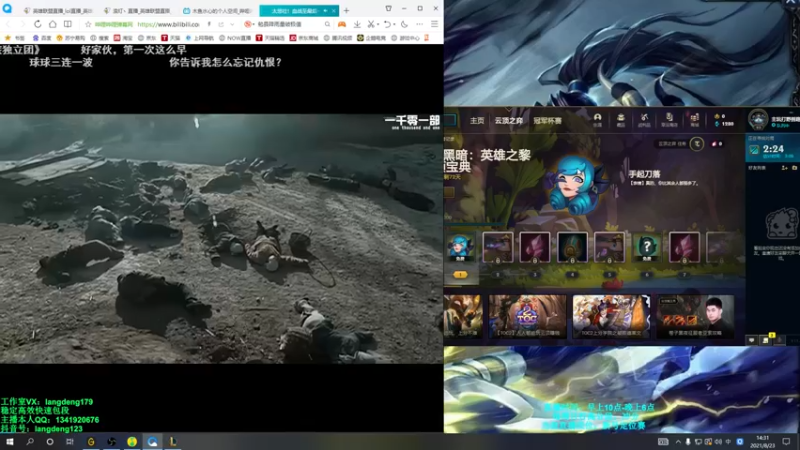The width and height of the screenshot is (800, 450).
Task: Select pass reward 1 blue-haired avatar
Action: point(460,247)
